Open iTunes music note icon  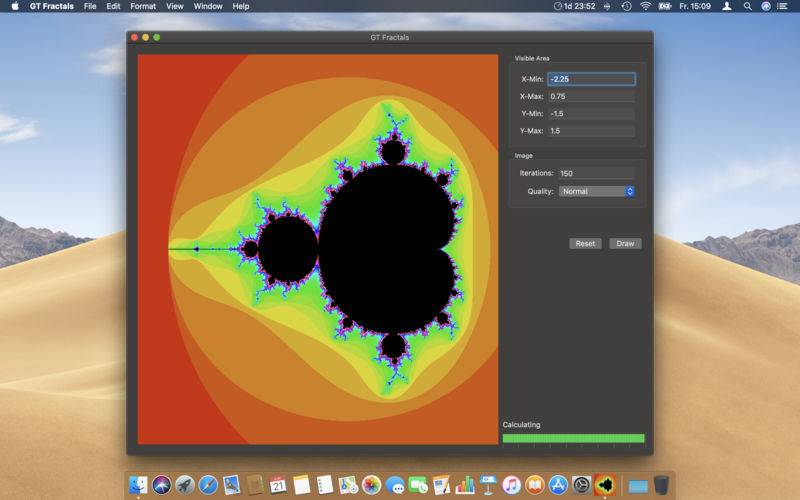[x=511, y=485]
